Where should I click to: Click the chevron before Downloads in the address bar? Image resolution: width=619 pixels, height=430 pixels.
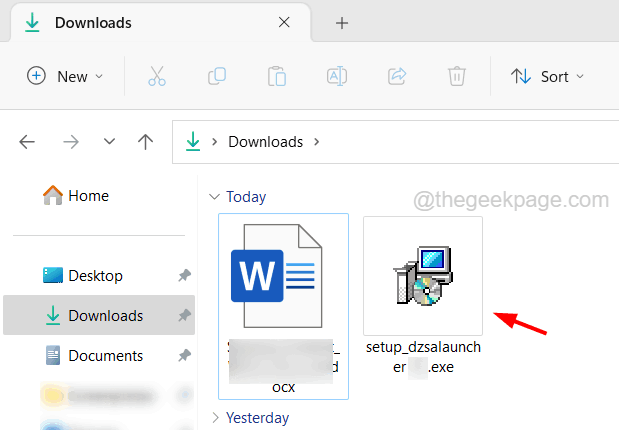pyautogui.click(x=214, y=141)
